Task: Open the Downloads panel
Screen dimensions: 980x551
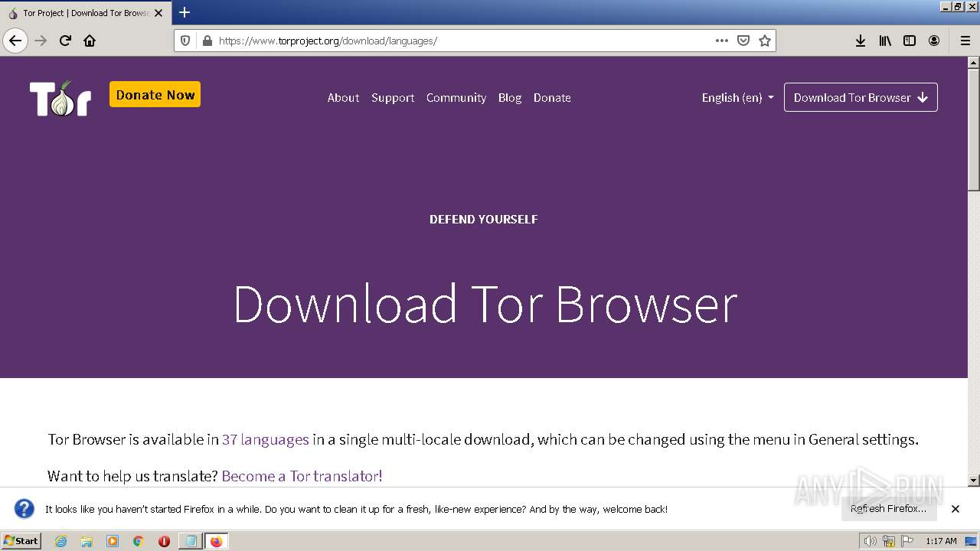Action: [x=861, y=41]
